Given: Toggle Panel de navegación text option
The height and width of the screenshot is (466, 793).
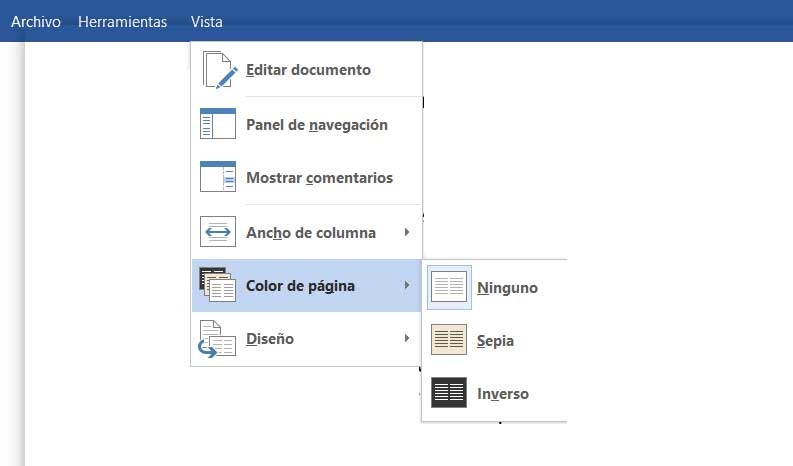Looking at the screenshot, I should click(316, 125).
